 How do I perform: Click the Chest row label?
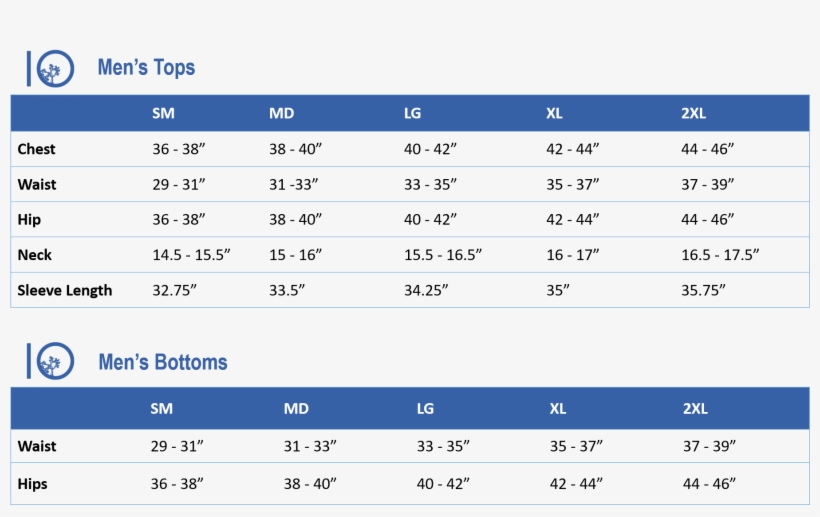coord(36,149)
